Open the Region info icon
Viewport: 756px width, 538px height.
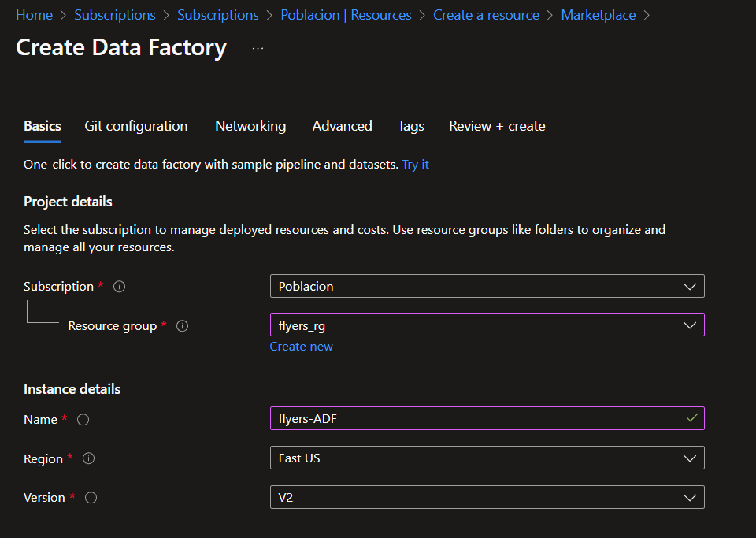pos(88,458)
